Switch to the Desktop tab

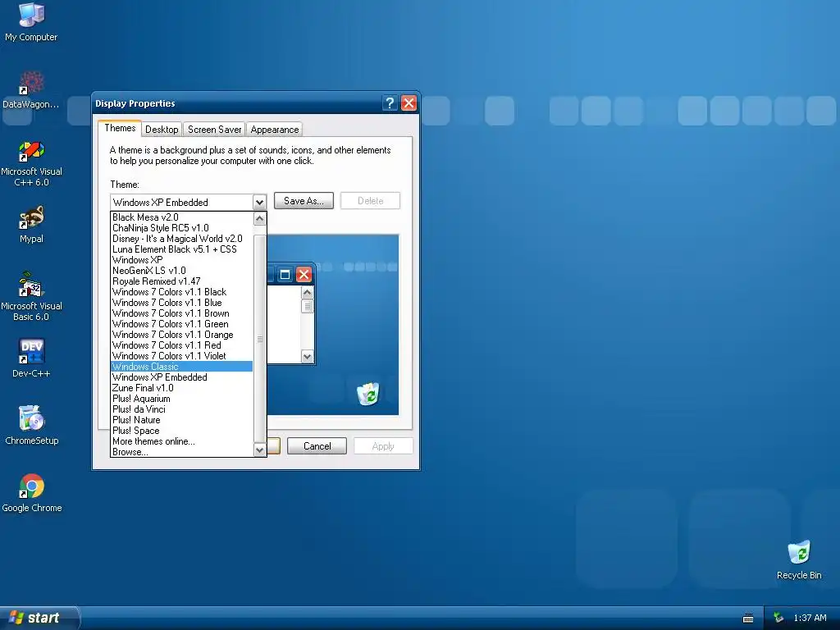[162, 129]
